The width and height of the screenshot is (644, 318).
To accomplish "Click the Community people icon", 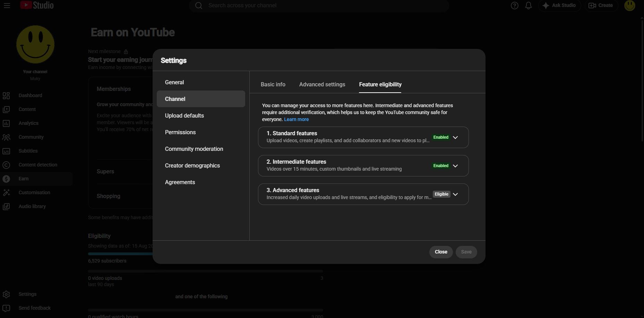I will [6, 137].
